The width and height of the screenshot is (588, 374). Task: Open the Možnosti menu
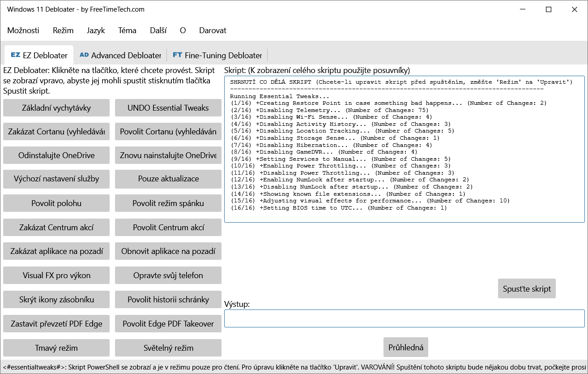pyautogui.click(x=23, y=30)
